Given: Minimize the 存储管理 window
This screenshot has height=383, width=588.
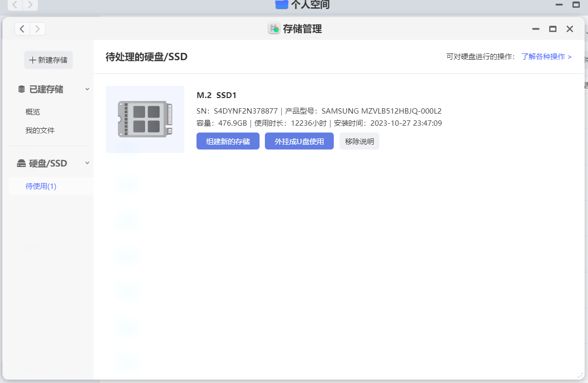Looking at the screenshot, I should [536, 29].
